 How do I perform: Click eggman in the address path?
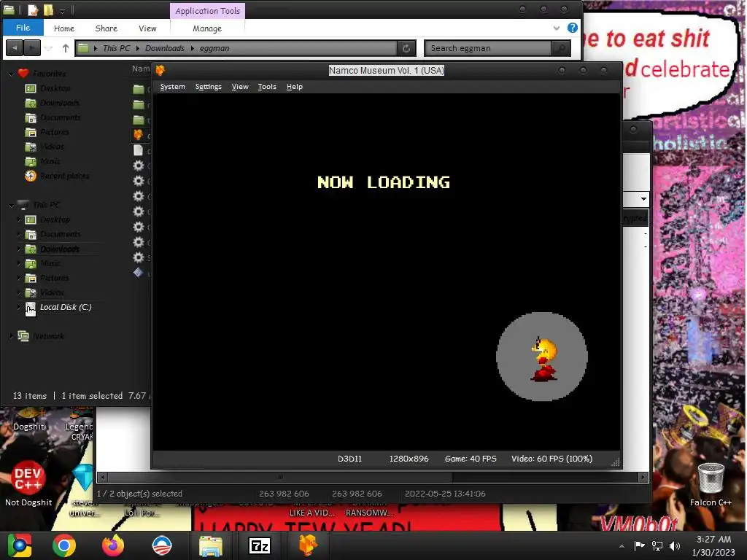point(214,48)
